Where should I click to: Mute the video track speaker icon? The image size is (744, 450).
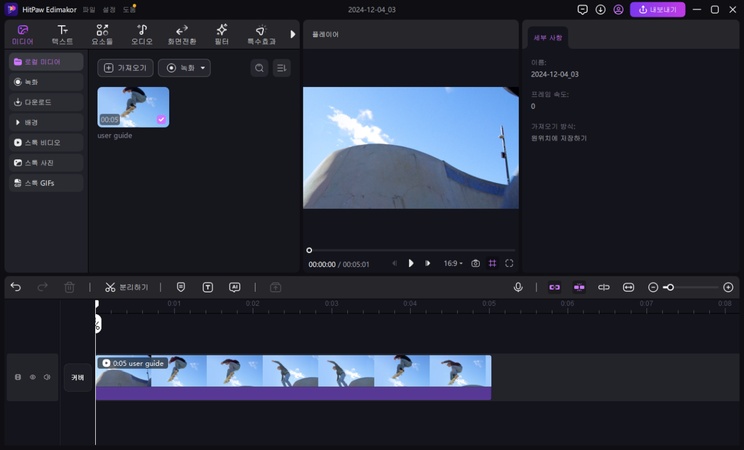pyautogui.click(x=46, y=377)
